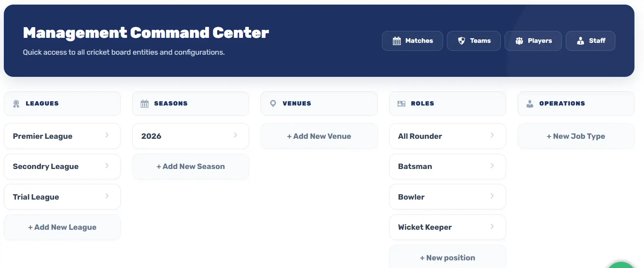
Task: Click the Seasons calendar icon
Action: (x=144, y=104)
